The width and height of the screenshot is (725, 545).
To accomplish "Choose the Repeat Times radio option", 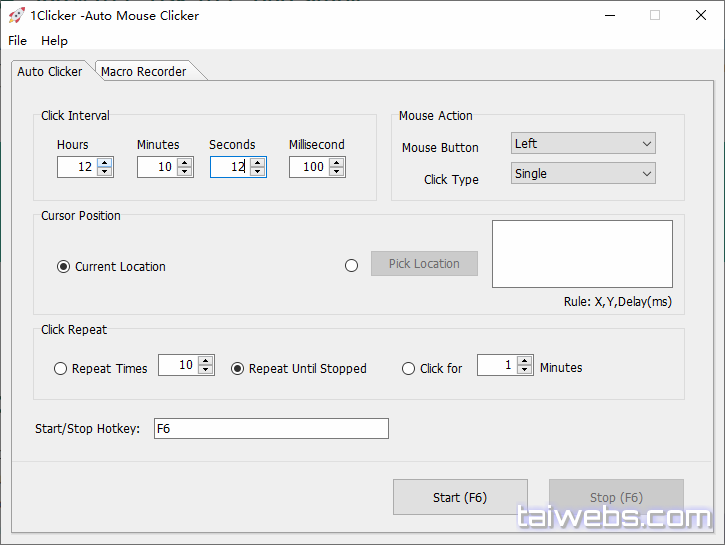I will tap(61, 369).
